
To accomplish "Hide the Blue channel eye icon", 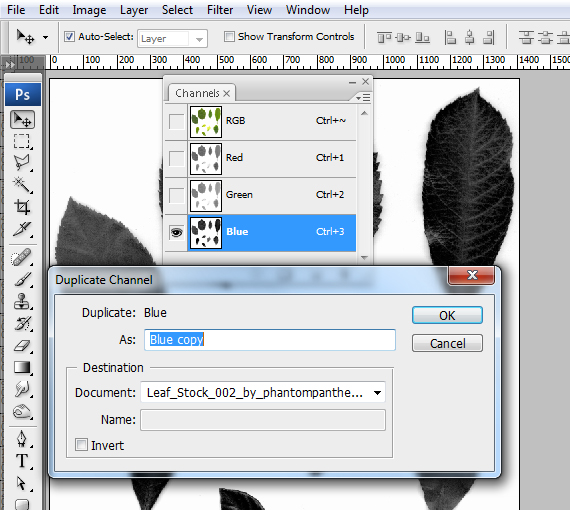I will [x=177, y=232].
